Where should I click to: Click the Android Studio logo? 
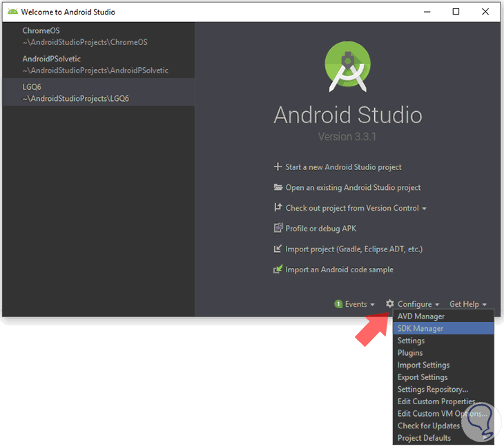point(347,66)
